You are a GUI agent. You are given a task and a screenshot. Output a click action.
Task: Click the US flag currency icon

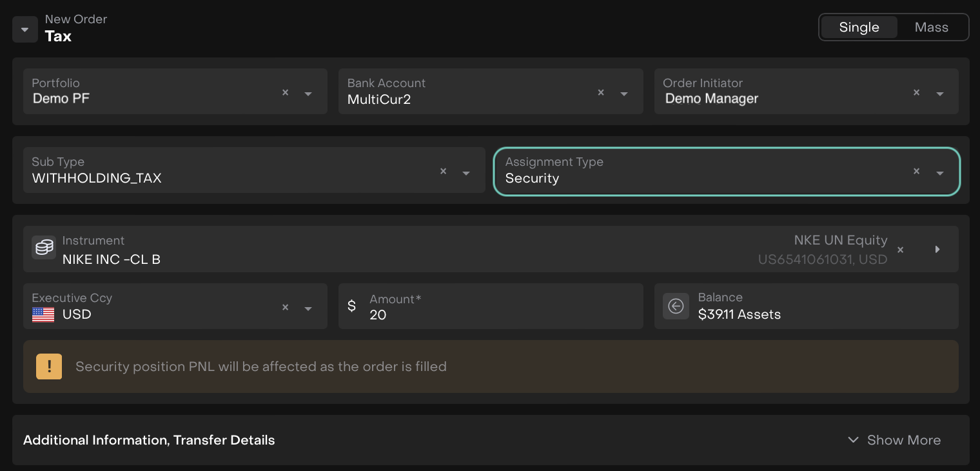click(x=43, y=315)
